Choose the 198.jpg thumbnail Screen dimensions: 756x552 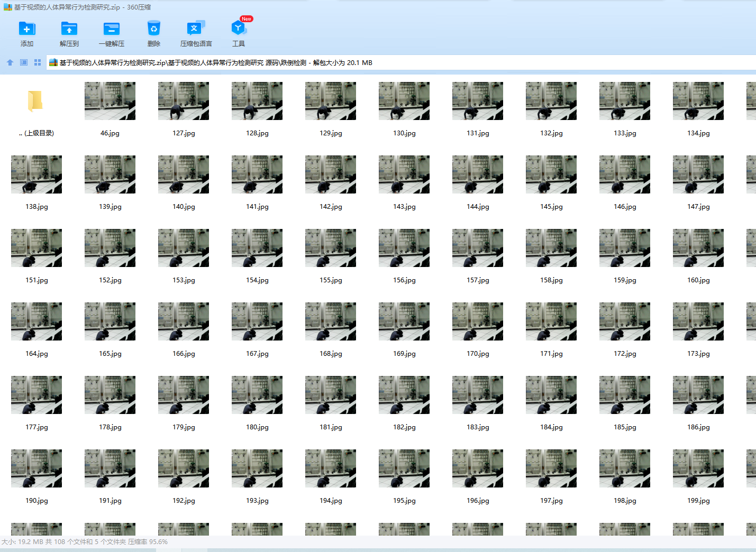[625, 468]
